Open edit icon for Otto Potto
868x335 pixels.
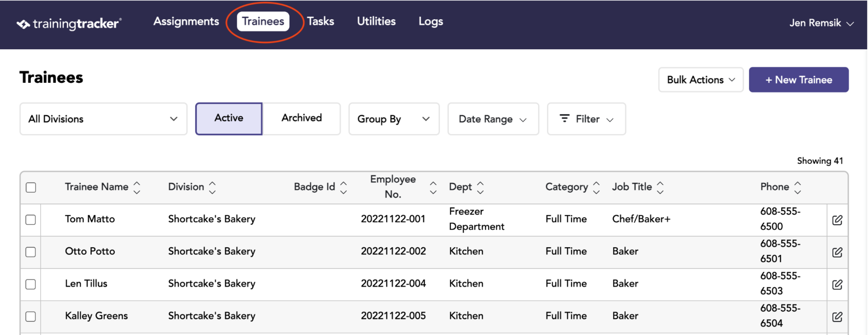point(837,252)
